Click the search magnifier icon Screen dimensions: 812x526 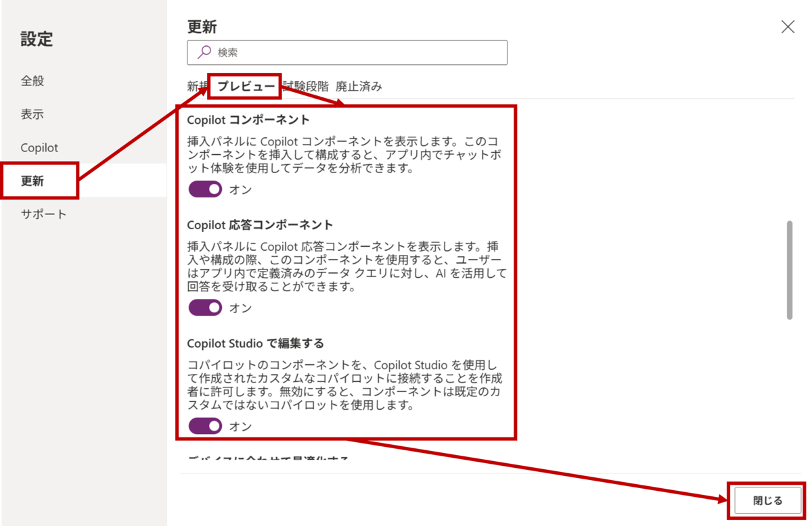click(x=204, y=52)
